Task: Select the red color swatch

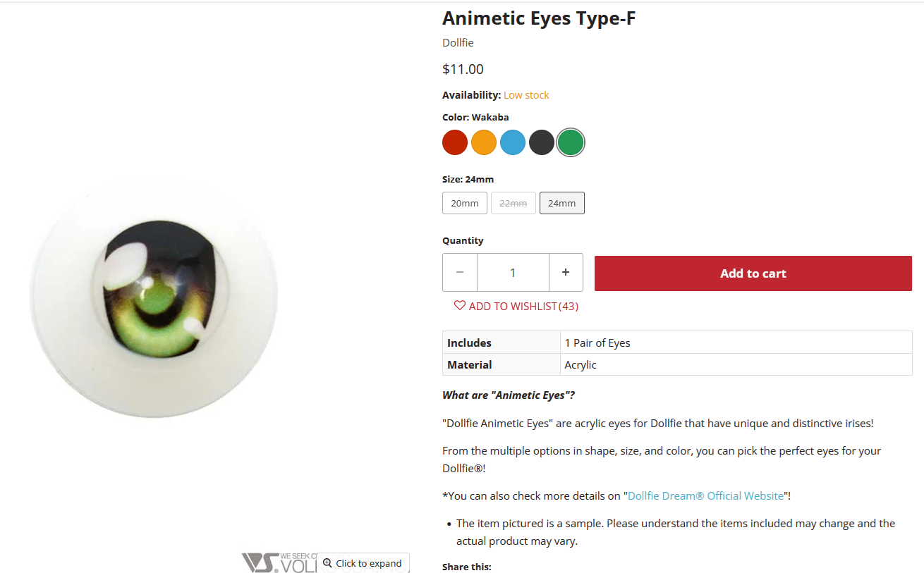Action: pyautogui.click(x=455, y=142)
